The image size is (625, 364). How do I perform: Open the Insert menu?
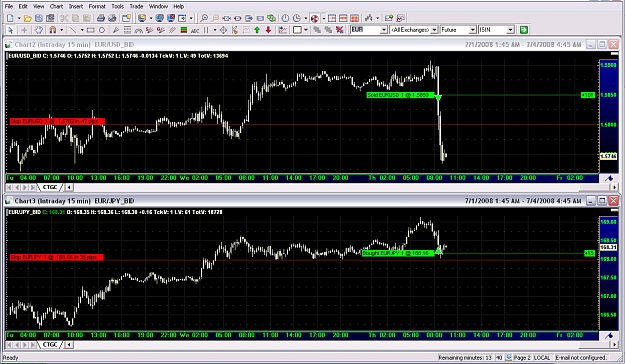76,6
